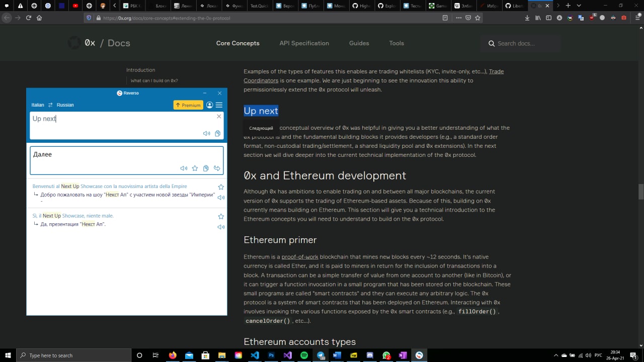Play audio of source text 'Up next'
This screenshot has width=644, height=362.
pyautogui.click(x=206, y=133)
